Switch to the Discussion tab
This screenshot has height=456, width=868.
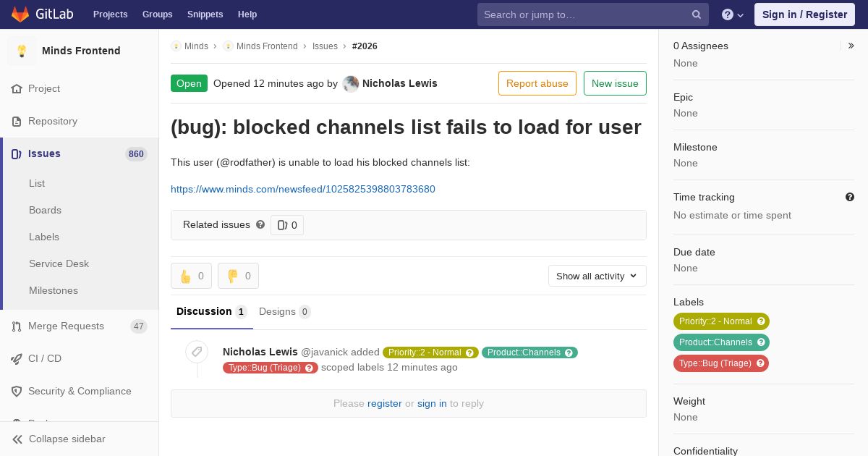point(212,312)
